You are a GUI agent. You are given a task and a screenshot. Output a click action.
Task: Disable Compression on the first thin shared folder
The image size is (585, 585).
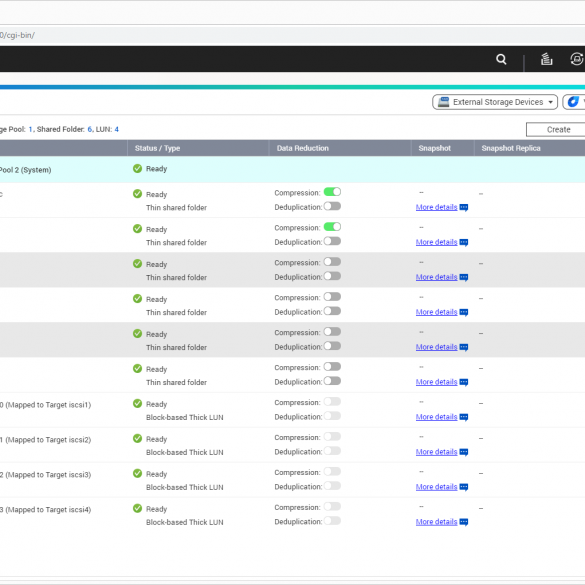pos(332,192)
